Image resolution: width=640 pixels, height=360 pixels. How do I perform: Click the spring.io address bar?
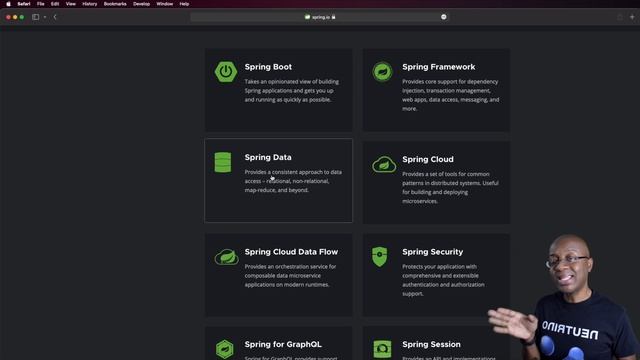320,17
